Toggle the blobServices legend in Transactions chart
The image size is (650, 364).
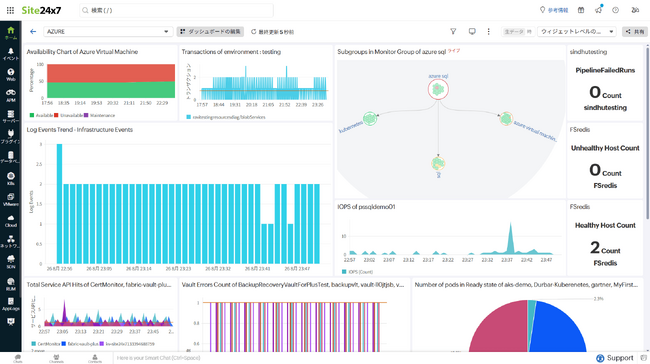pos(226,117)
